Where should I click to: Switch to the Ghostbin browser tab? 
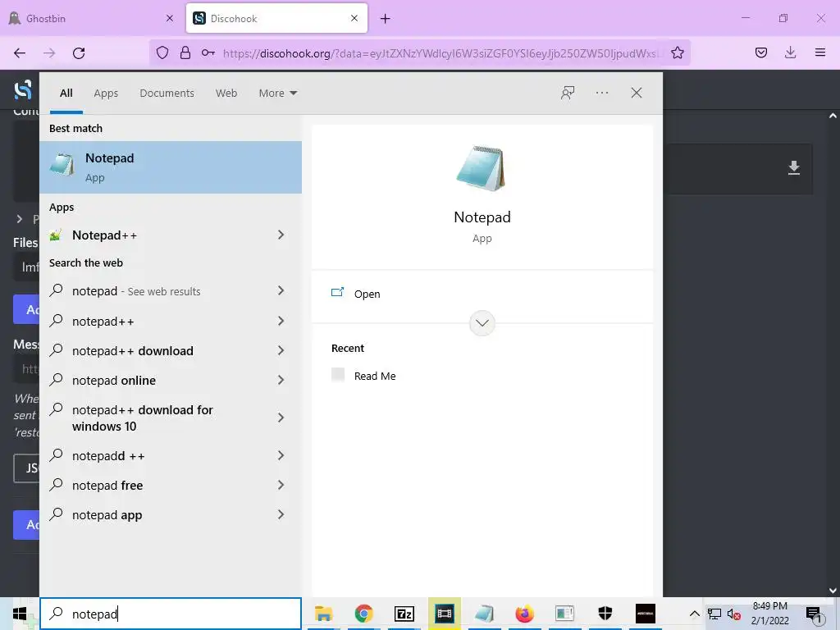pyautogui.click(x=91, y=18)
